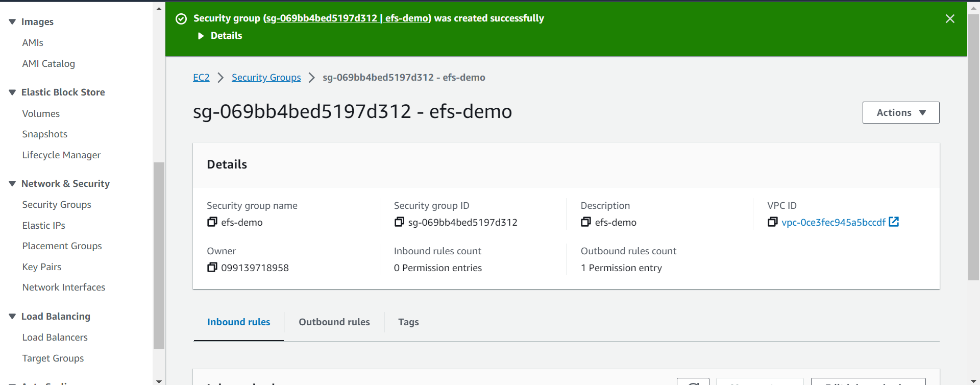Click the success checkmark icon in banner
This screenshot has height=385, width=980.
tap(181, 19)
